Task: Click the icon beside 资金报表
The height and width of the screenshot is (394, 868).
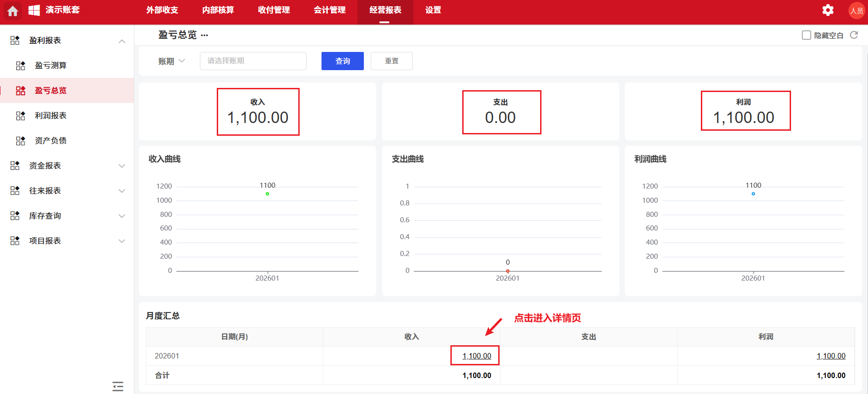Action: coord(15,165)
